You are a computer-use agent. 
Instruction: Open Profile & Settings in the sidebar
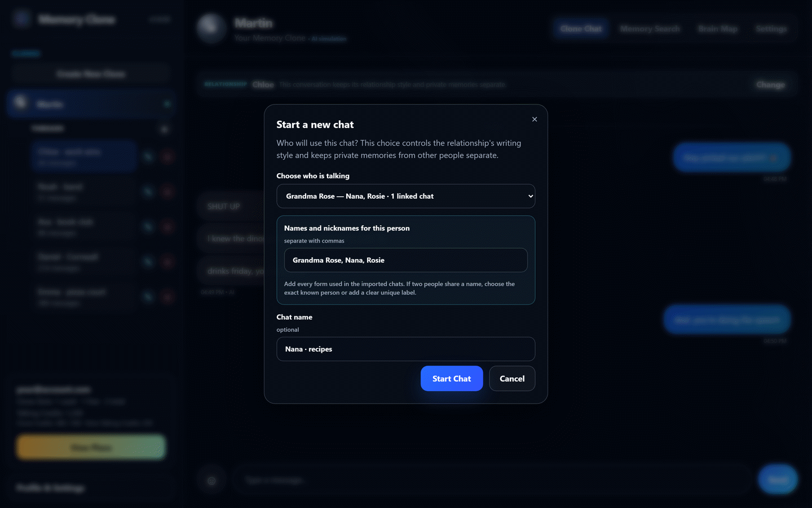(x=51, y=488)
